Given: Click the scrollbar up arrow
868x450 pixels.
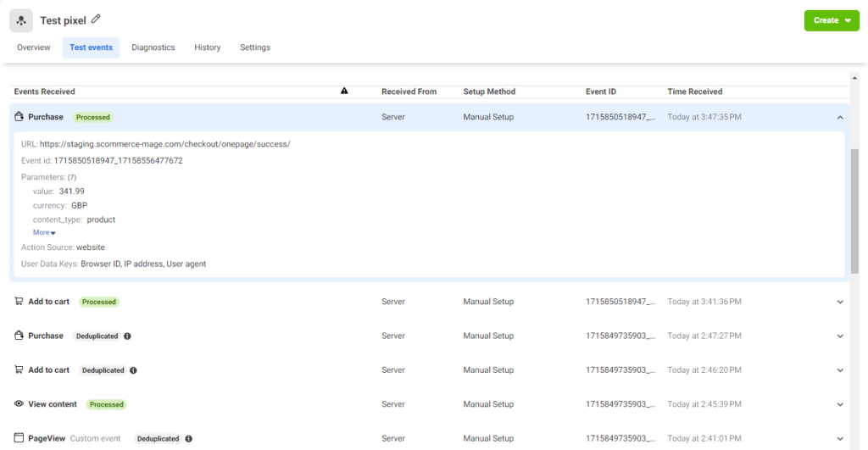Looking at the screenshot, I should click(x=854, y=78).
